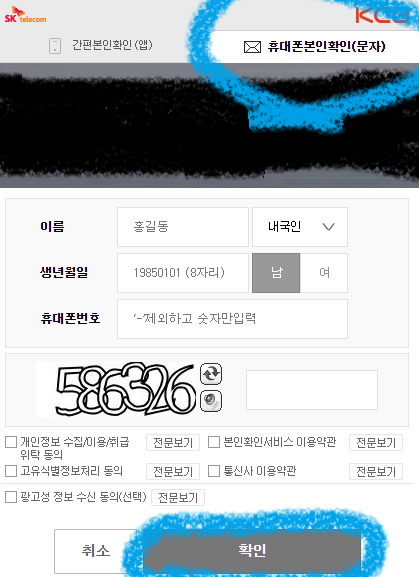Focus the 휴대폰번호 input field
Viewport: 419px width, 577px height.
[232, 319]
